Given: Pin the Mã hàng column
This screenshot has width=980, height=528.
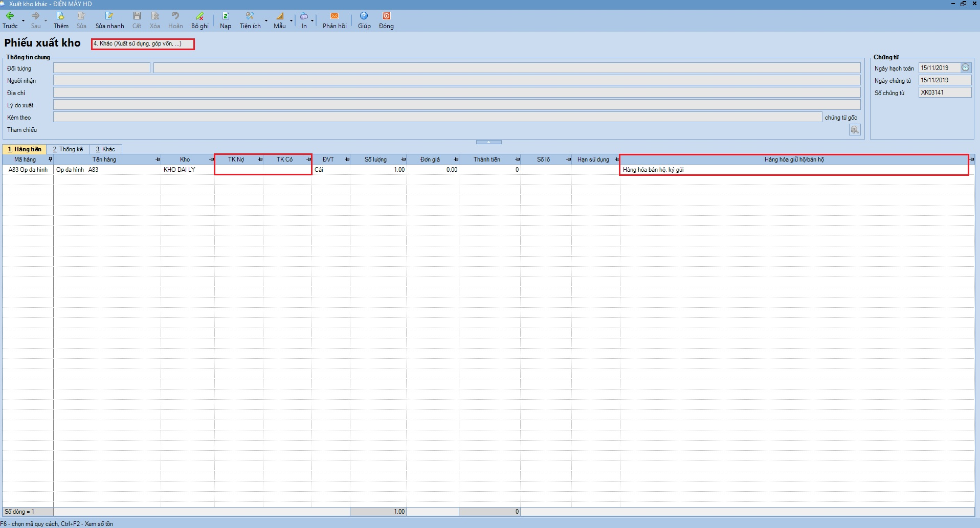Looking at the screenshot, I should [x=50, y=159].
